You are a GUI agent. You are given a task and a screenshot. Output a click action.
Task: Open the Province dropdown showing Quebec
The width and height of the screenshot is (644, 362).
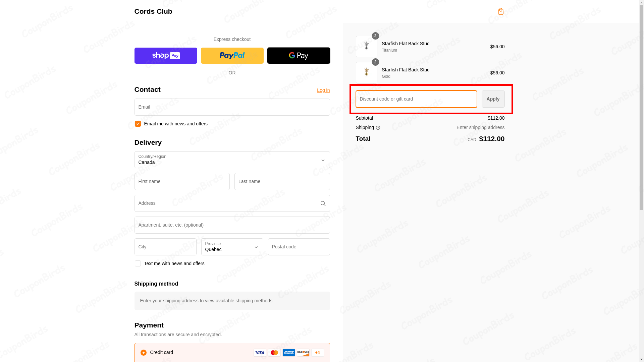tap(232, 247)
